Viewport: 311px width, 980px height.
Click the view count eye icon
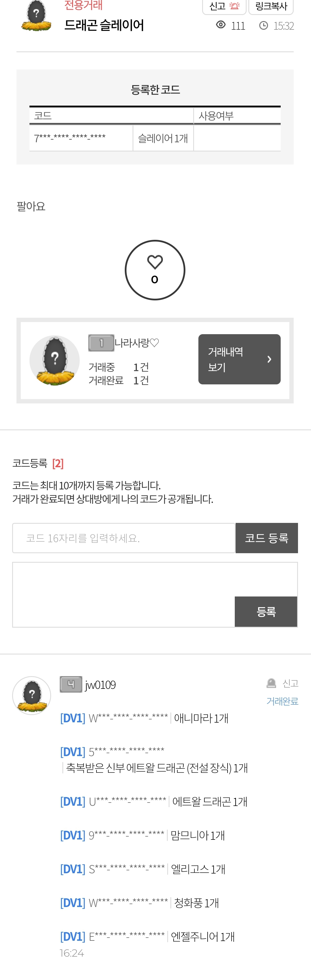tap(221, 25)
